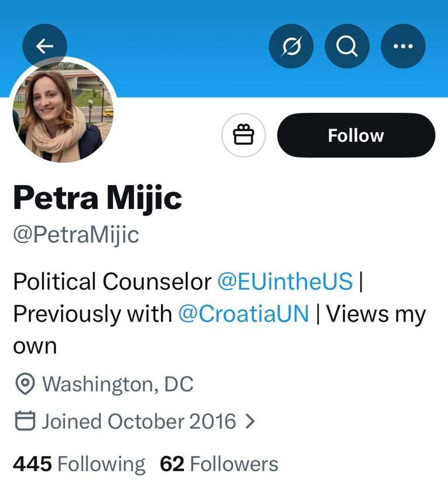Click the gift subscription icon button

pyautogui.click(x=244, y=135)
